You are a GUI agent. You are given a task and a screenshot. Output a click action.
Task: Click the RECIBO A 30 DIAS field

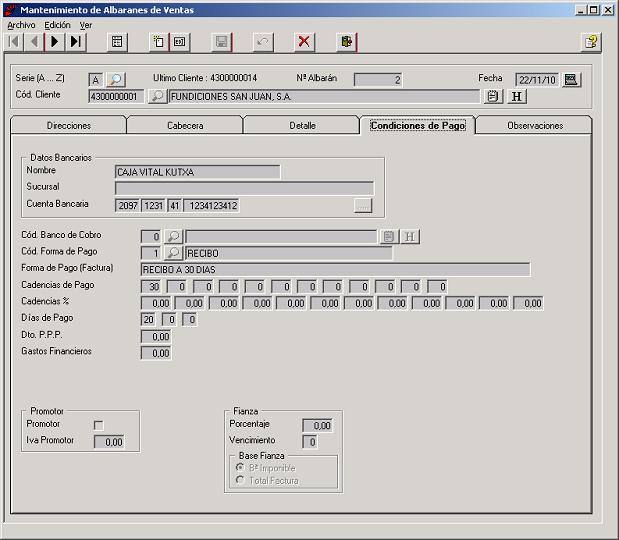coord(336,270)
